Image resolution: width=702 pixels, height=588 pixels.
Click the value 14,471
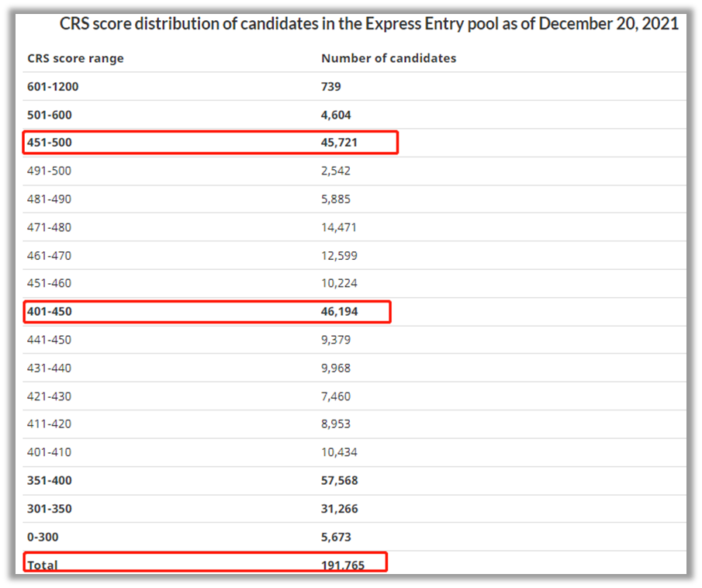[x=339, y=227]
